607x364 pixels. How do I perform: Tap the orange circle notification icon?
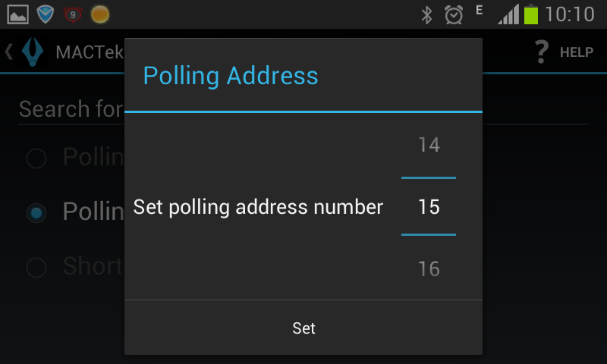point(99,14)
